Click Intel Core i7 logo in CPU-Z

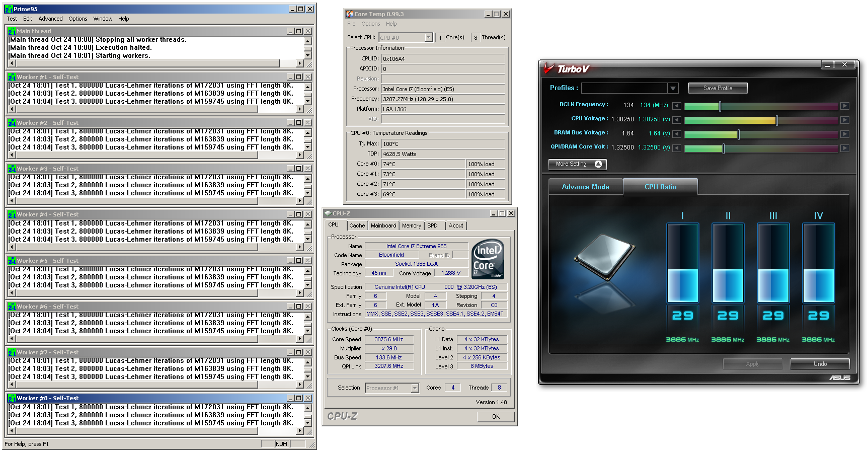pyautogui.click(x=488, y=259)
